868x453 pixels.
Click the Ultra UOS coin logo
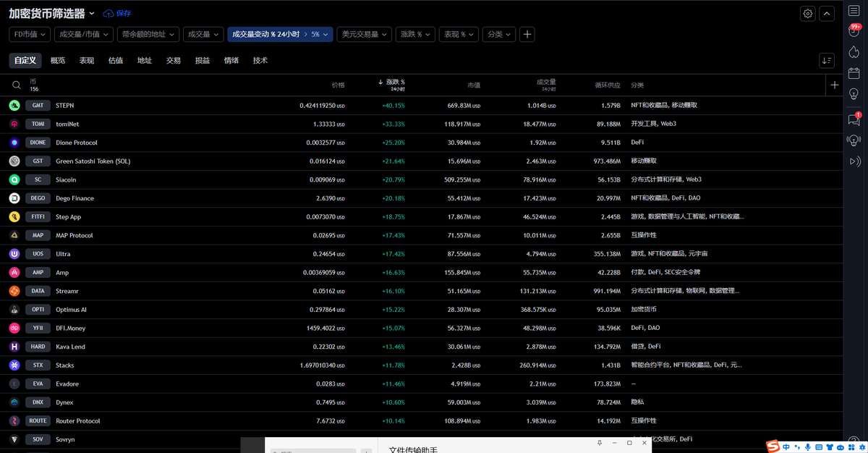[x=14, y=254]
